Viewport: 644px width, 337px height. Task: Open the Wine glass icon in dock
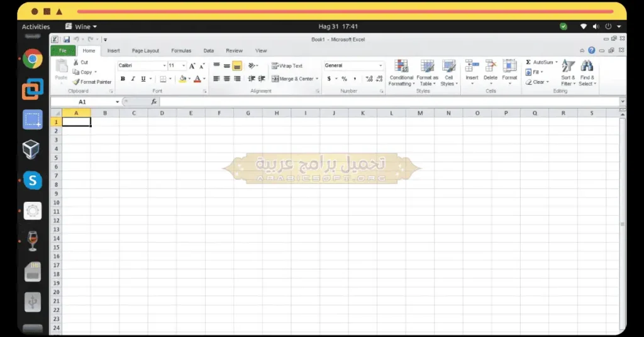click(x=33, y=241)
